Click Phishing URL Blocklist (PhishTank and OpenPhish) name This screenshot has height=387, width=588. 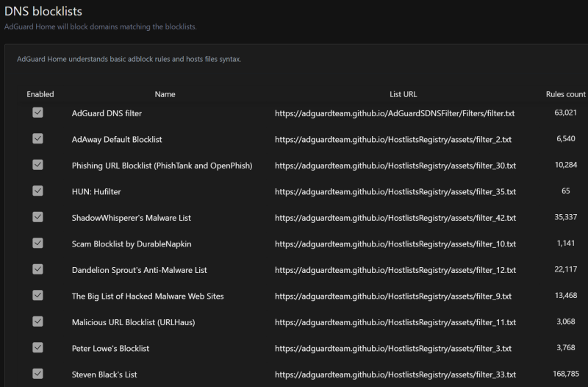pos(162,166)
